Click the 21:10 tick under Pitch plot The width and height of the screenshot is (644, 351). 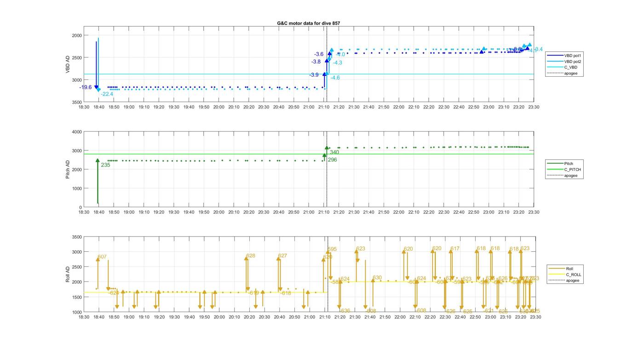pos(324,212)
